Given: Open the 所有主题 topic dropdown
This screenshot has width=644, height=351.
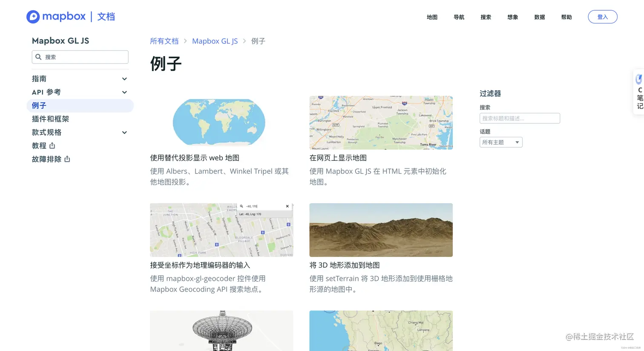Looking at the screenshot, I should tap(501, 143).
